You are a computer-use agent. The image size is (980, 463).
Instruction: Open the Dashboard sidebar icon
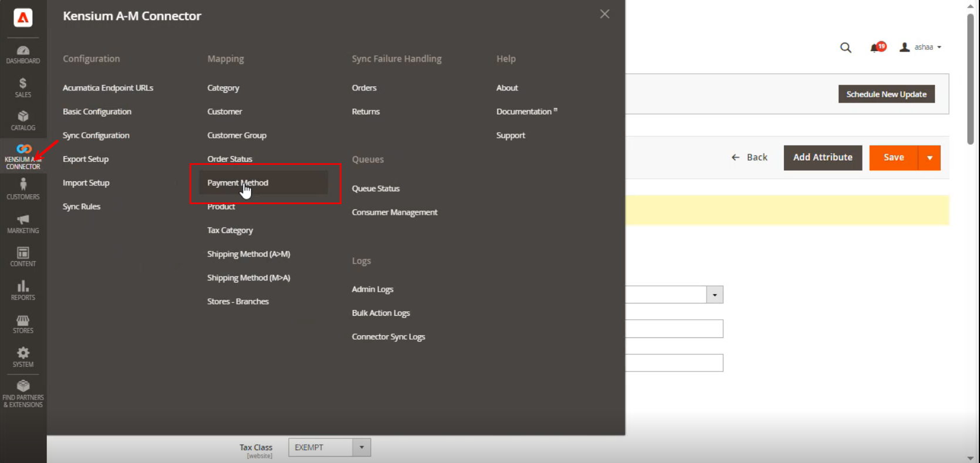click(x=23, y=55)
